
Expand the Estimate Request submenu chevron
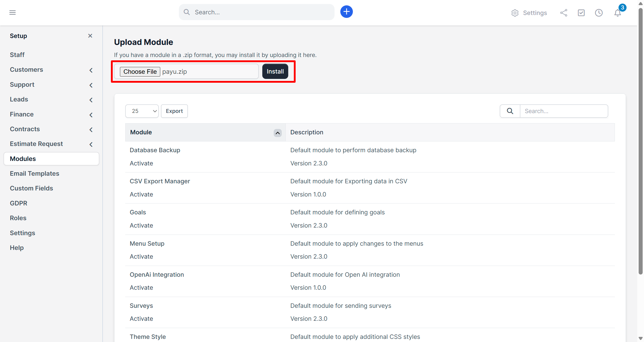click(91, 144)
